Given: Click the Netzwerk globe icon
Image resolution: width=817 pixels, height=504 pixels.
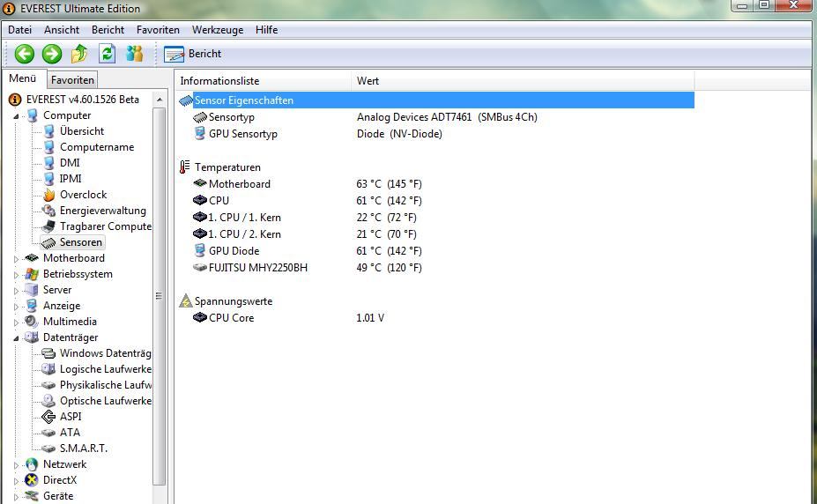Looking at the screenshot, I should click(32, 464).
